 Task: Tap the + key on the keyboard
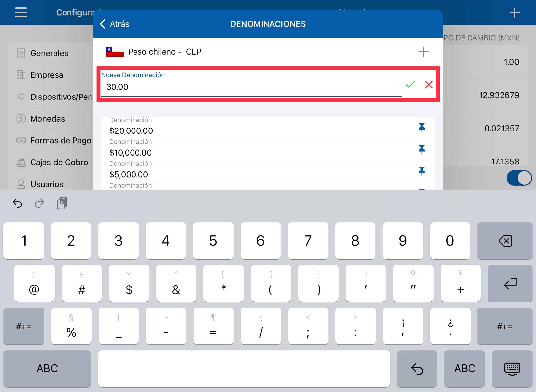click(x=461, y=283)
